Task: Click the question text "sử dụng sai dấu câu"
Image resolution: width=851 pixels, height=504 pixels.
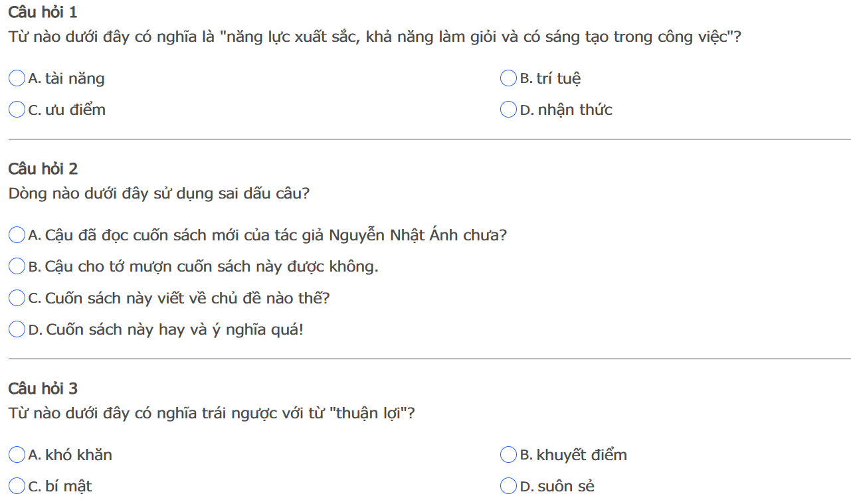Action: 159,193
